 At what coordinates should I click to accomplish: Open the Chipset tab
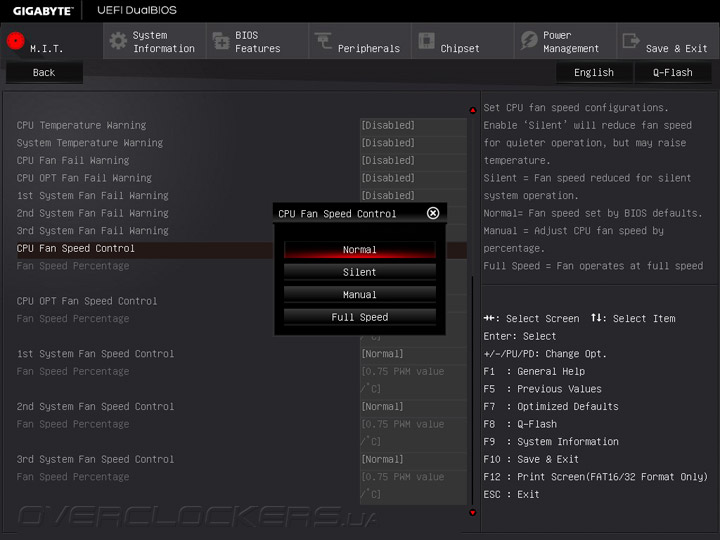[463, 41]
